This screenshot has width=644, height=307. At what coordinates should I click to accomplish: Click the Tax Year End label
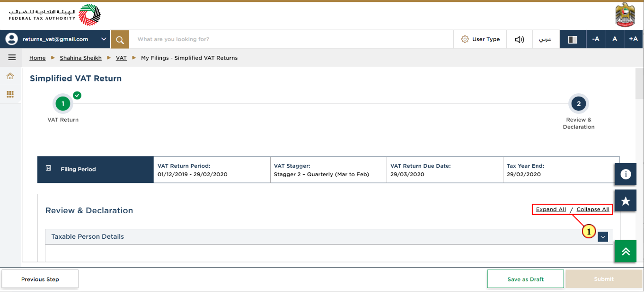click(525, 166)
